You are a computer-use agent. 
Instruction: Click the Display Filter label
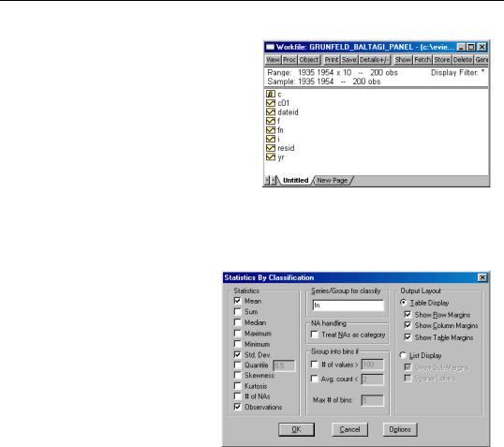point(457,73)
